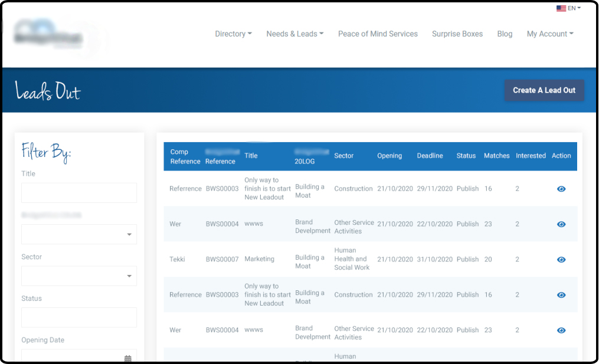Navigate to the Blog link
Screen dimensions: 599x364
pyautogui.click(x=505, y=34)
